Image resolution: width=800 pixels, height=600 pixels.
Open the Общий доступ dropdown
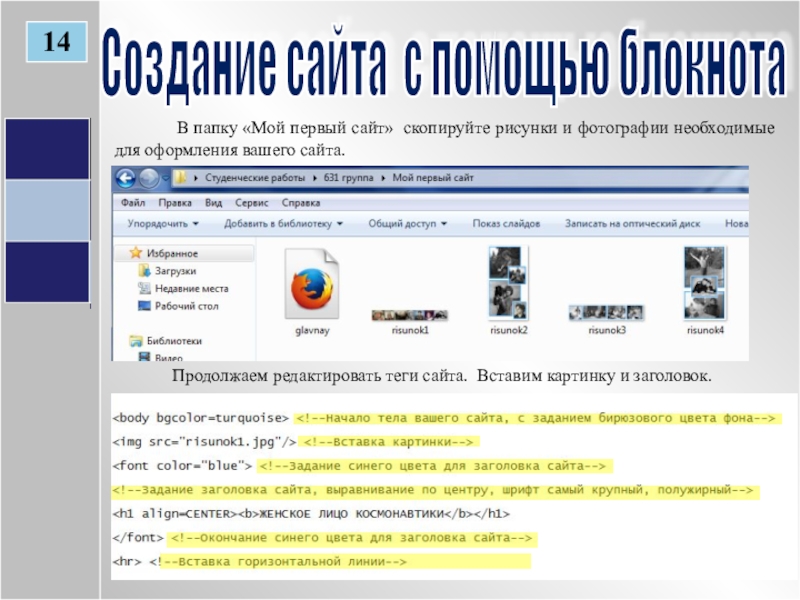tap(408, 223)
